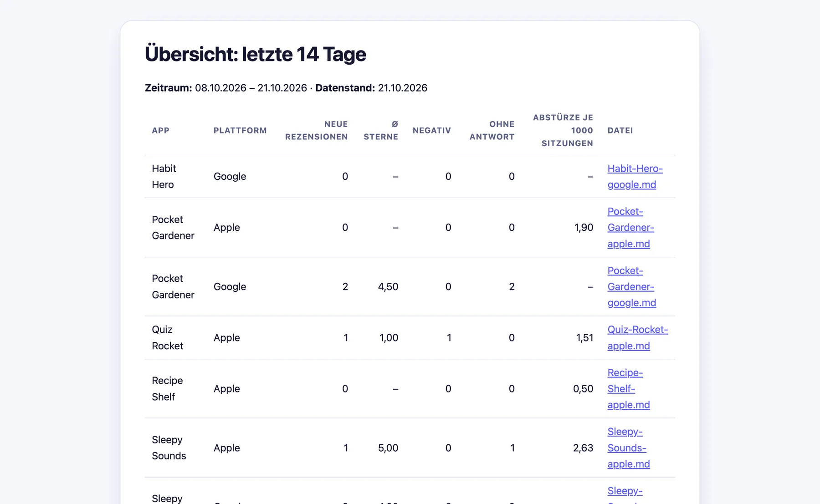
Task: Open the Recipe-Shelf-apple.md link
Action: [x=628, y=388]
